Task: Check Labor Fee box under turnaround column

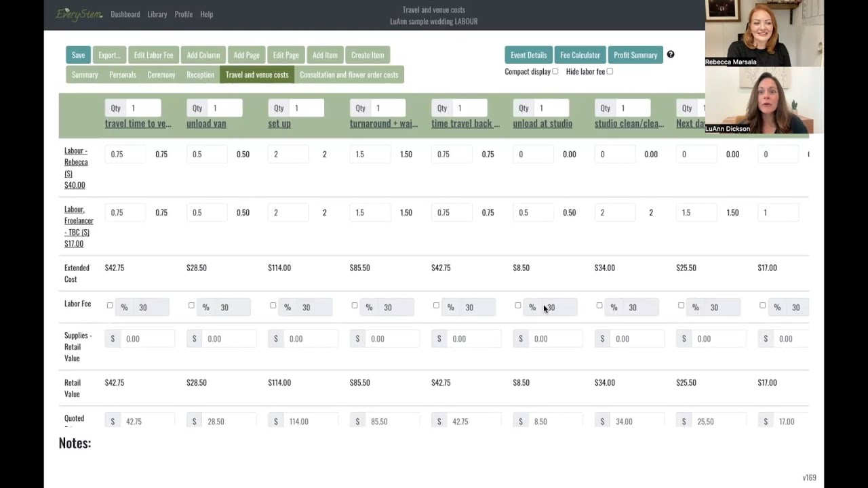Action: coord(355,305)
